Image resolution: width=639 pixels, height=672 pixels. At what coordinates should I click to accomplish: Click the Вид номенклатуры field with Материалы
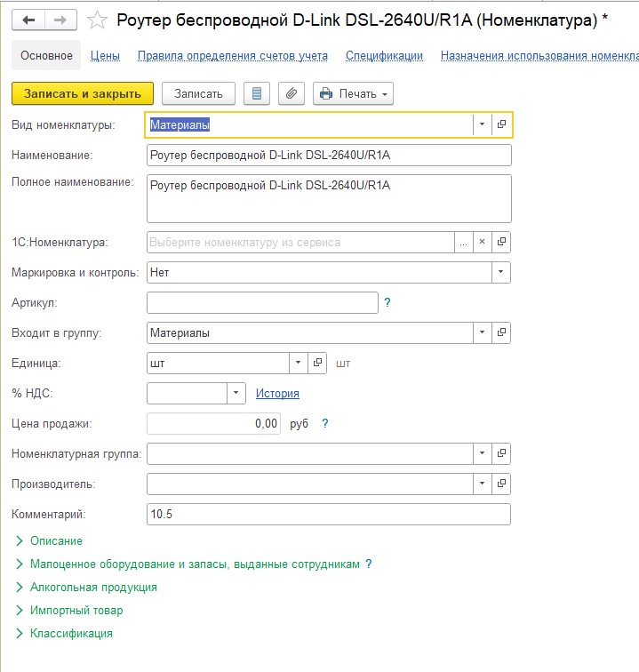pyautogui.click(x=309, y=124)
